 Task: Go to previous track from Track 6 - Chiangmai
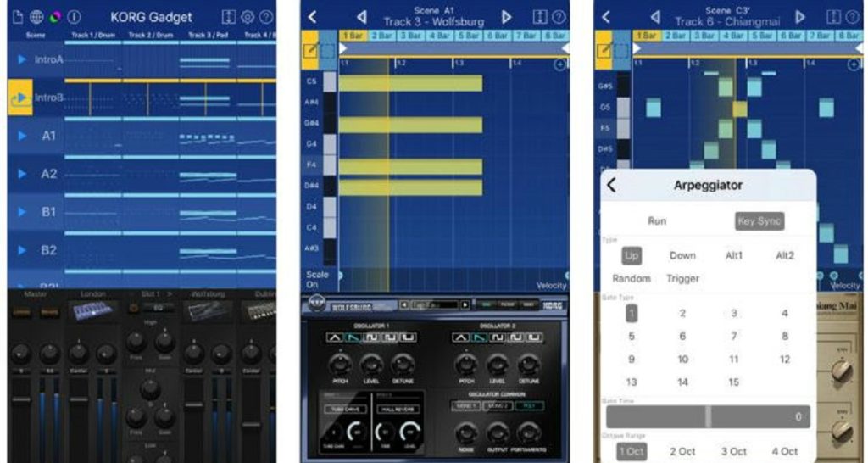(x=655, y=17)
